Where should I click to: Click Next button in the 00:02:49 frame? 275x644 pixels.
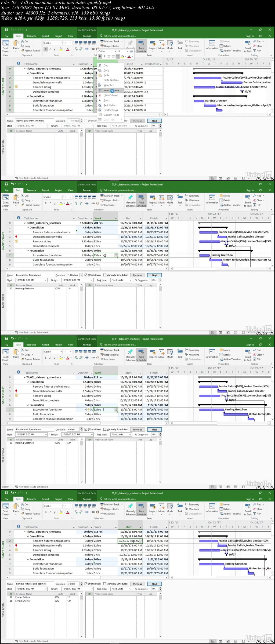click(x=154, y=430)
